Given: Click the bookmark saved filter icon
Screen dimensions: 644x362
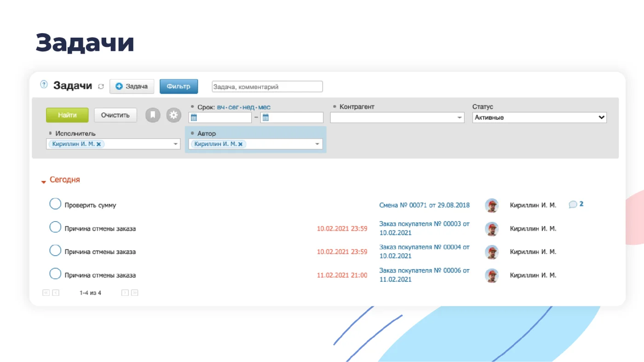Looking at the screenshot, I should point(153,115).
